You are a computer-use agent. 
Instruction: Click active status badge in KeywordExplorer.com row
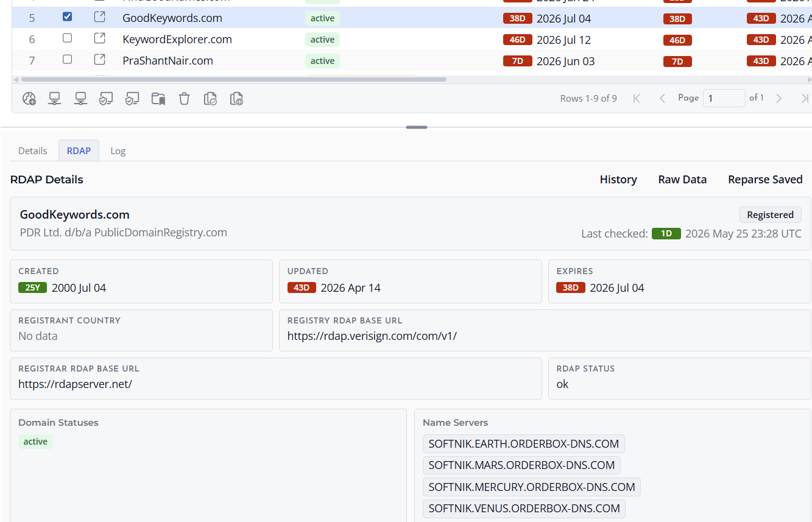coord(322,40)
